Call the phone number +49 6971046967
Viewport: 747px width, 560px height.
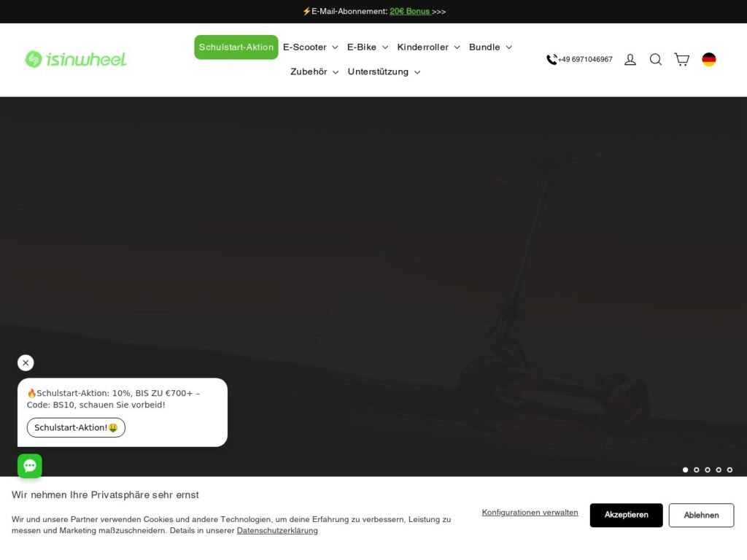tap(579, 60)
